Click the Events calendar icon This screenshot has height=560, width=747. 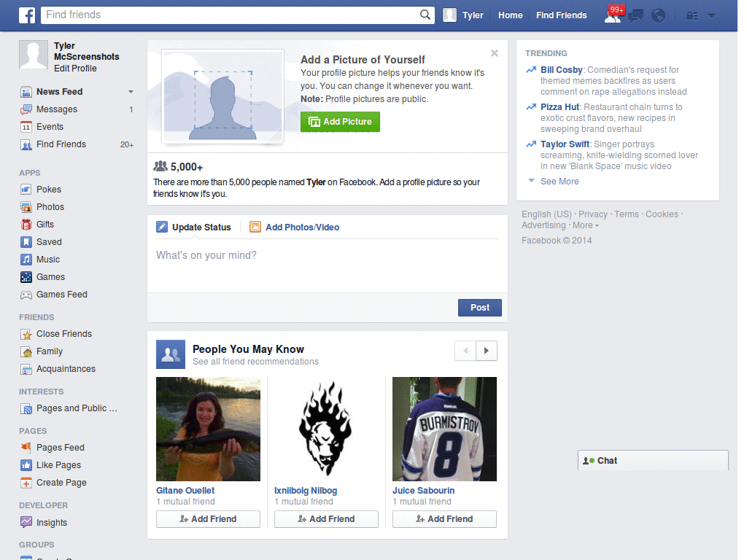click(26, 127)
